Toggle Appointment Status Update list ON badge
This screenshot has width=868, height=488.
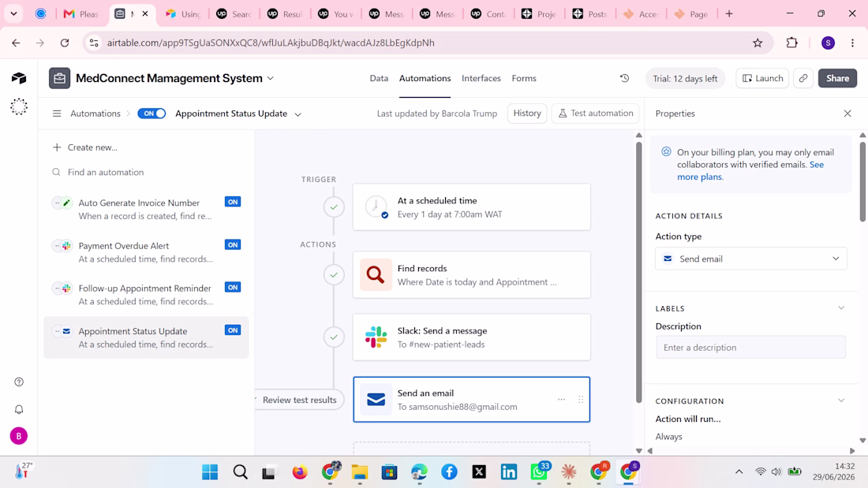233,330
